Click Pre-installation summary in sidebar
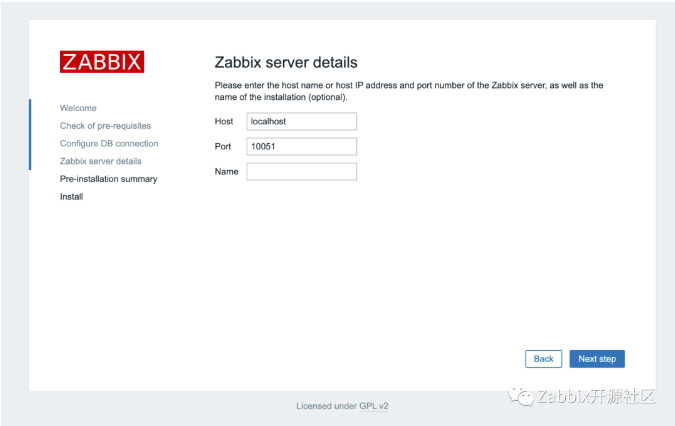 [108, 179]
